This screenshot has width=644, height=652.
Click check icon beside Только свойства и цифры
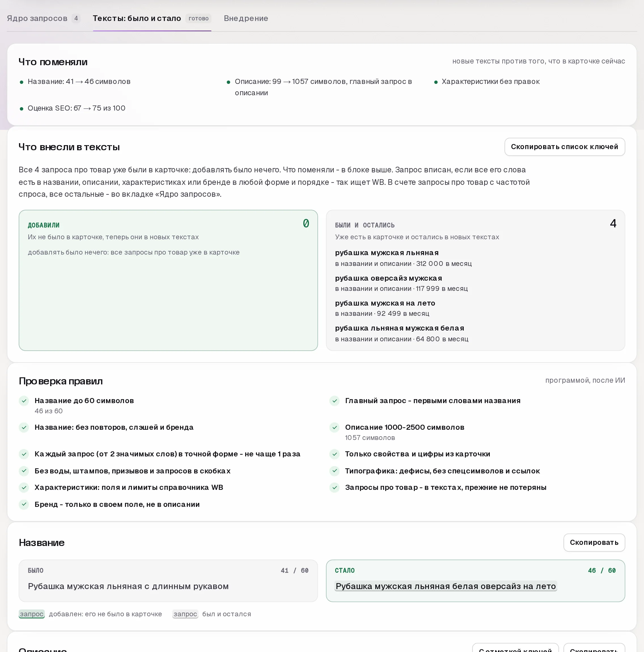334,454
